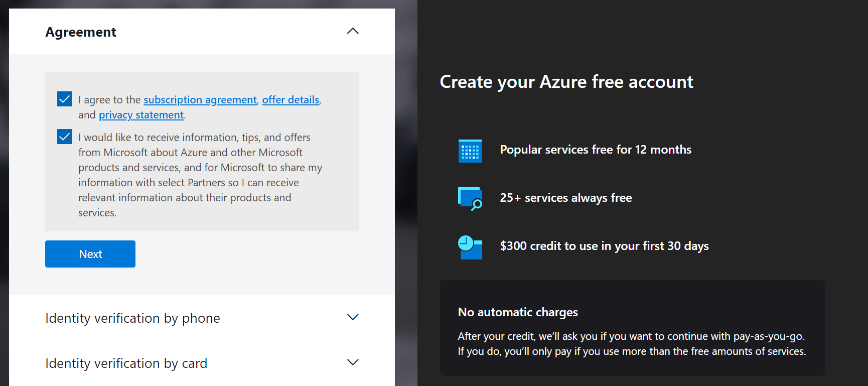
Task: Expand Identity verification by card chevron
Action: 353,362
